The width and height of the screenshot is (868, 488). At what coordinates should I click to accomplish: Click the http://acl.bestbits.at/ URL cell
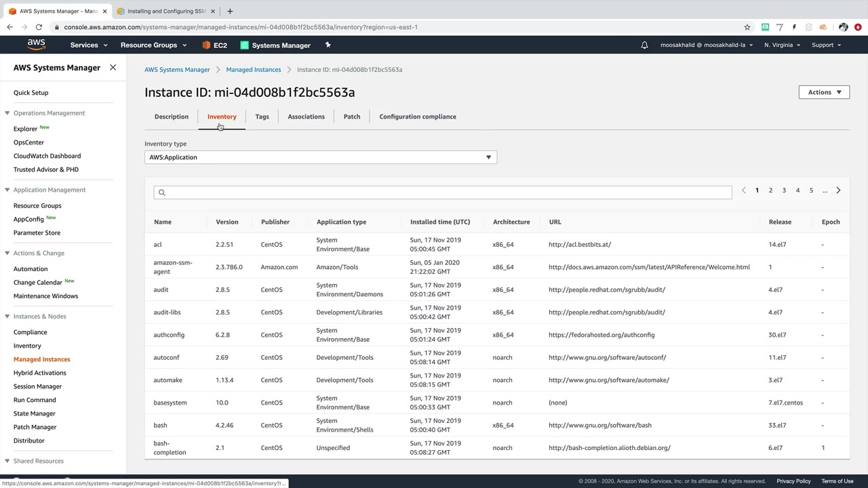pos(580,245)
